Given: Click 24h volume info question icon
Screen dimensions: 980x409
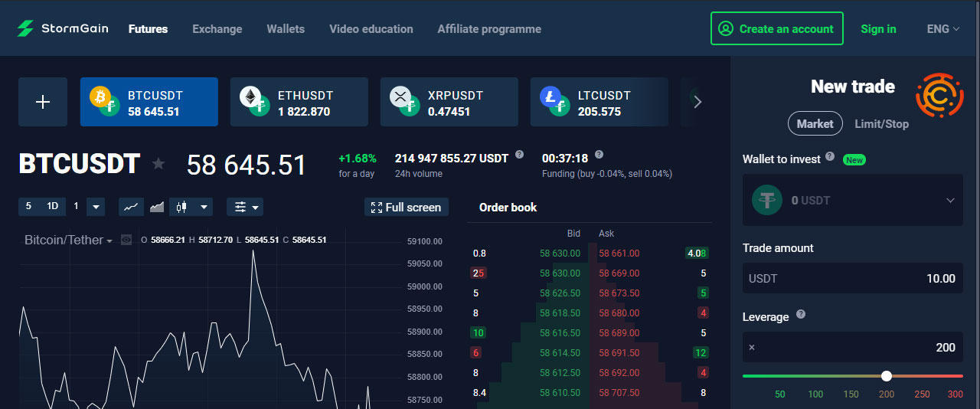Looking at the screenshot, I should tap(520, 154).
